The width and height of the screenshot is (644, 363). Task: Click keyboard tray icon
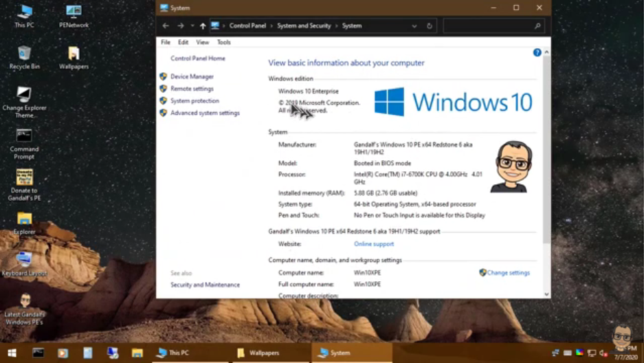(x=568, y=353)
